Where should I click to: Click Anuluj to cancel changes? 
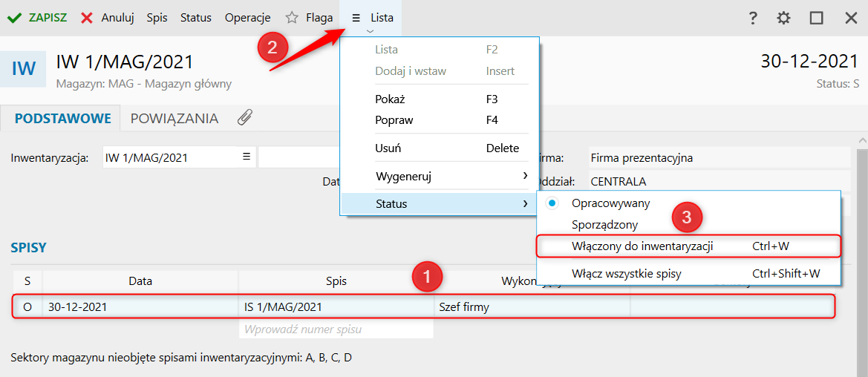click(x=108, y=18)
